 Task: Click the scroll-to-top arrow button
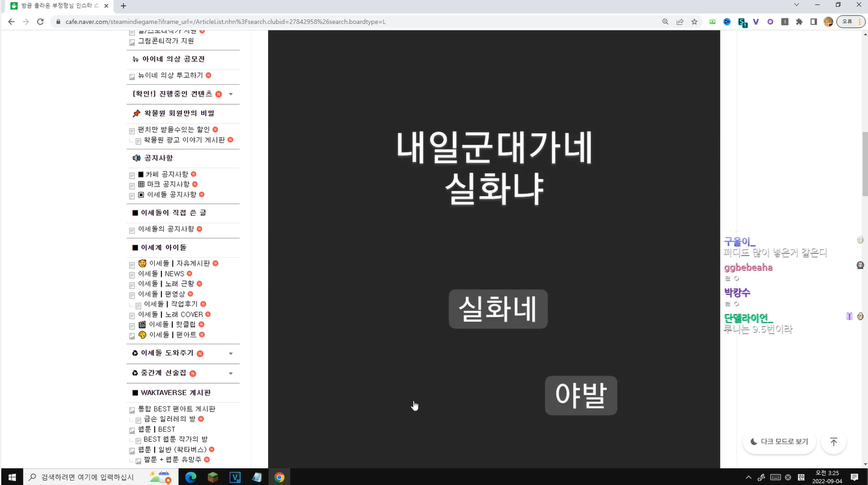coord(834,442)
